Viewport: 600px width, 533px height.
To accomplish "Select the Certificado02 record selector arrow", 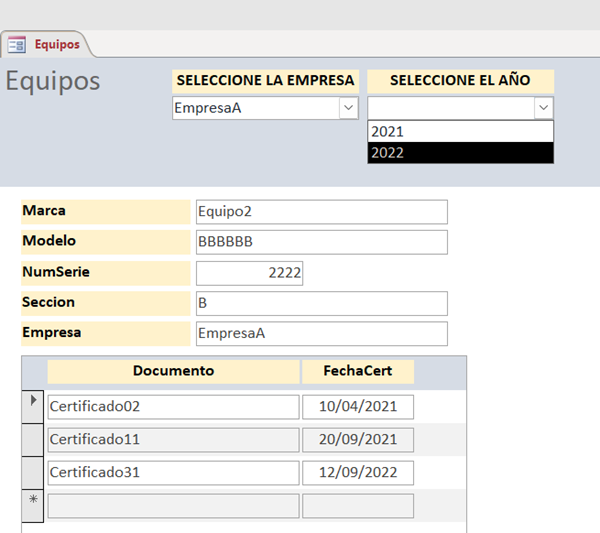I will (33, 406).
